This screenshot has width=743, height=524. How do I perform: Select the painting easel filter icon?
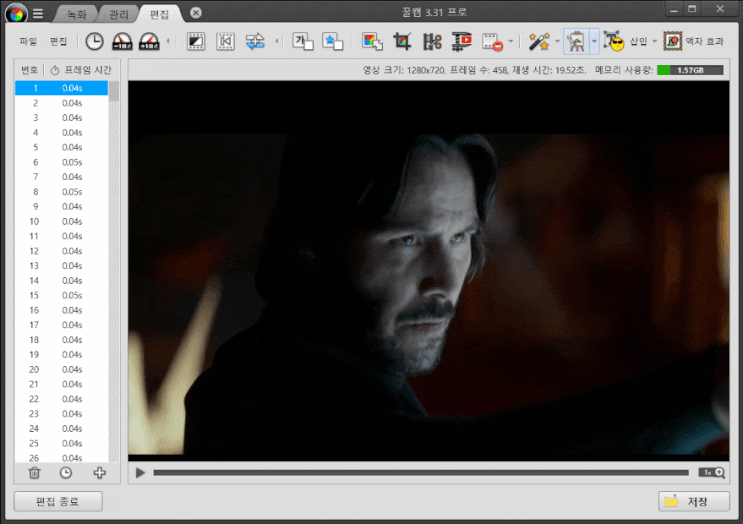point(576,42)
